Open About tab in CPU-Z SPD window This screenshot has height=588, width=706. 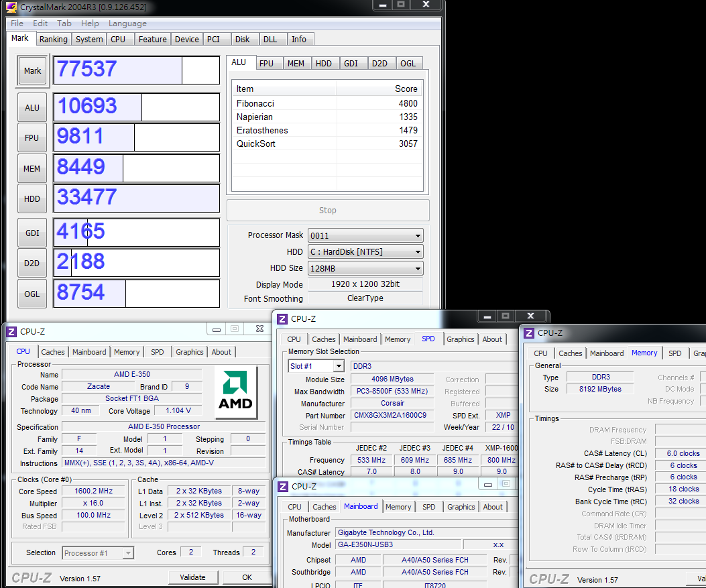[x=492, y=339]
